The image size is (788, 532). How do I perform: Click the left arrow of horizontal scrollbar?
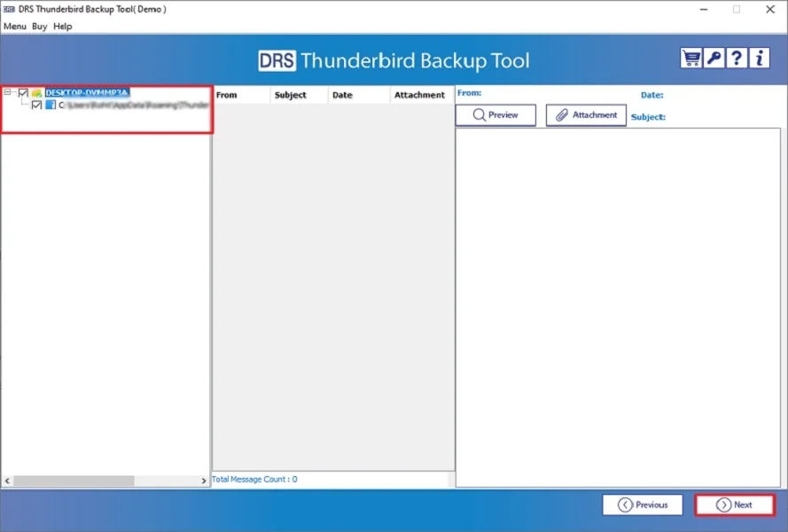pyautogui.click(x=7, y=481)
